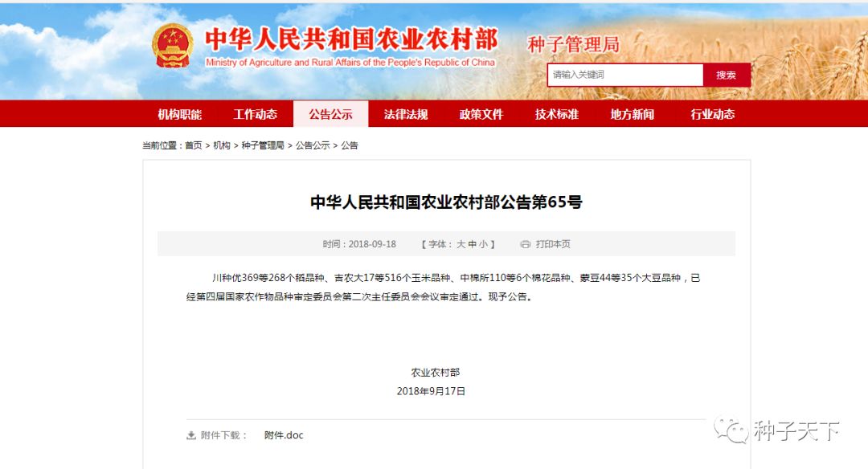Image resolution: width=868 pixels, height=469 pixels.
Task: Click the red 搜索 search button
Action: pos(727,75)
